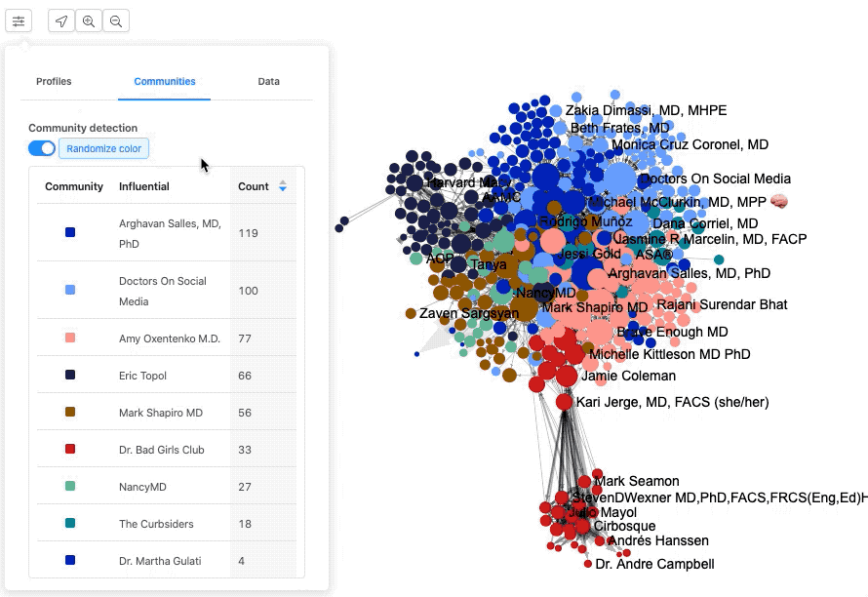Sort communities using the Count sort arrows
This screenshot has width=868, height=597.
[x=283, y=186]
